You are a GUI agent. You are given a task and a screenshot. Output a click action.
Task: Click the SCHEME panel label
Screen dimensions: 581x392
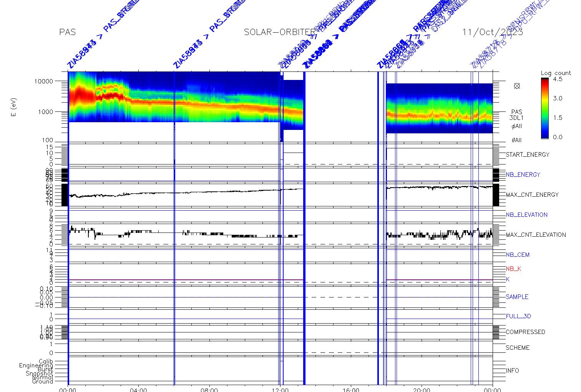pos(518,348)
